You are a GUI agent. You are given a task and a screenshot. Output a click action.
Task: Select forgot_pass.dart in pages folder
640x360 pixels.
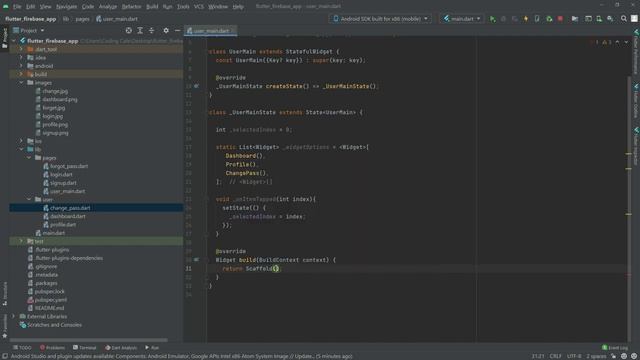point(69,166)
